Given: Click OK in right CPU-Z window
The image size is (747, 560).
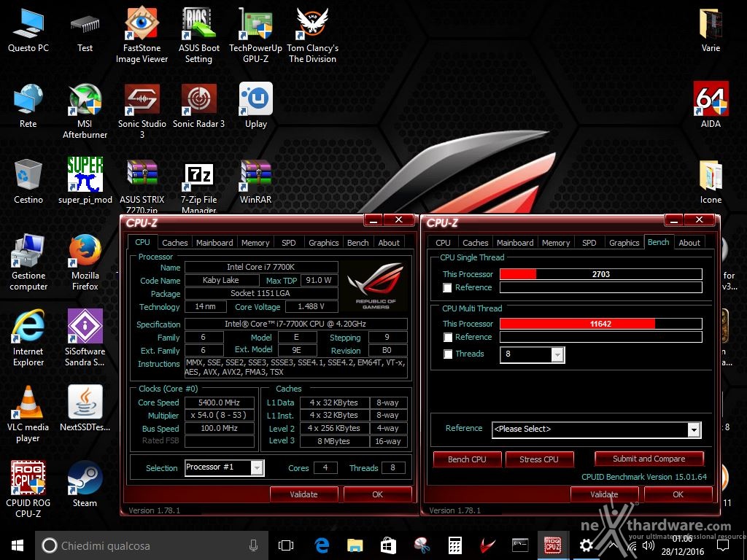Looking at the screenshot, I should click(678, 494).
